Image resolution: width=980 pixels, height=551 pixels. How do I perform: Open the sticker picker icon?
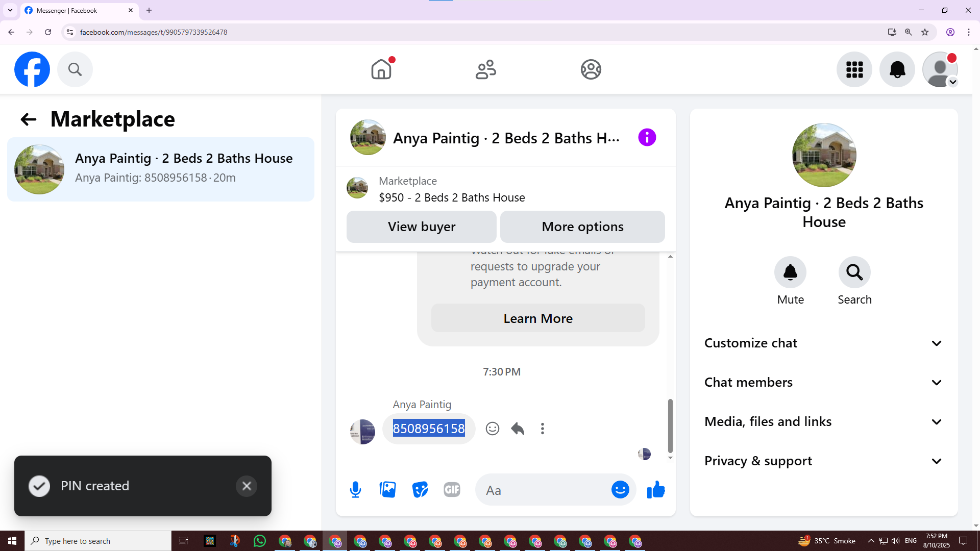(420, 490)
